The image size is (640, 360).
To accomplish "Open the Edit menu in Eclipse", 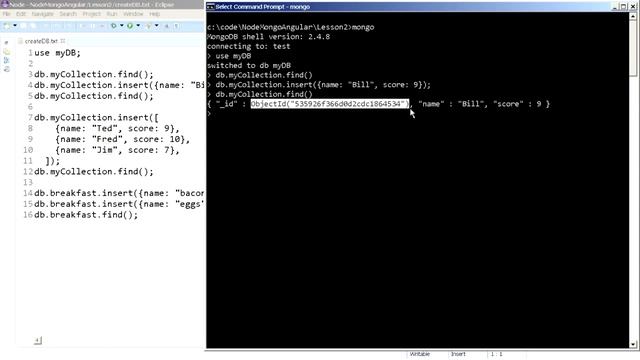I will 21,14.
